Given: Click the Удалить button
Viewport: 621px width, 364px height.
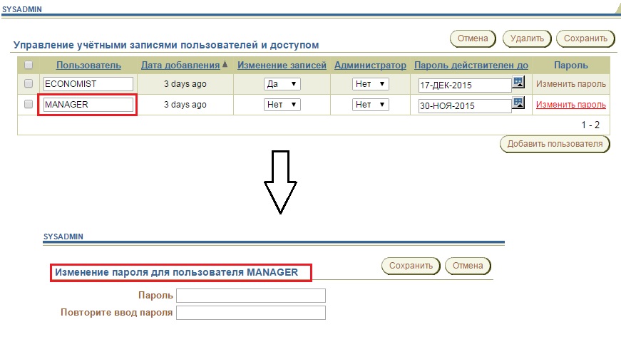Looking at the screenshot, I should point(527,38).
